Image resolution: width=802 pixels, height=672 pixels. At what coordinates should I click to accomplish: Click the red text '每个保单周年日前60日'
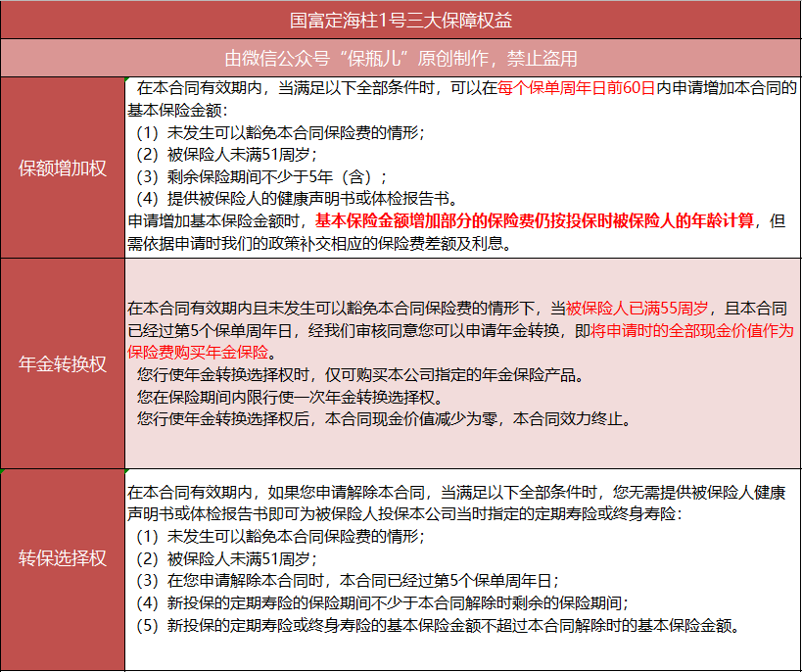(x=576, y=88)
